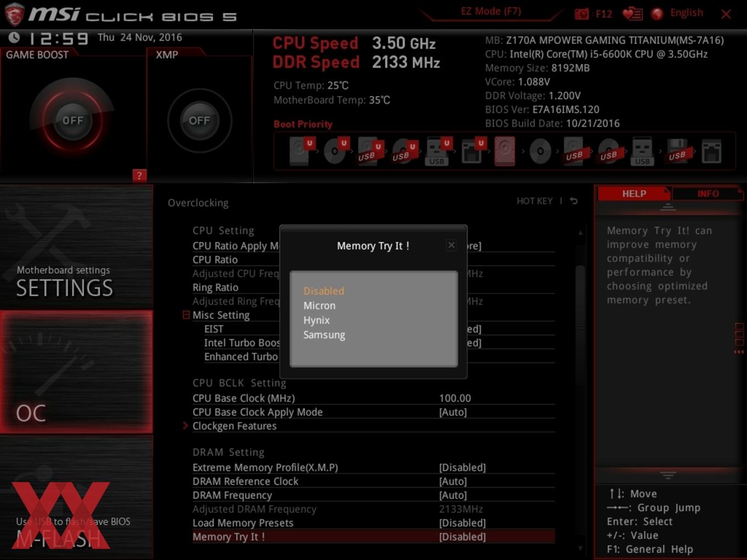Choose Micron memory preset
The width and height of the screenshot is (747, 560).
(x=319, y=306)
